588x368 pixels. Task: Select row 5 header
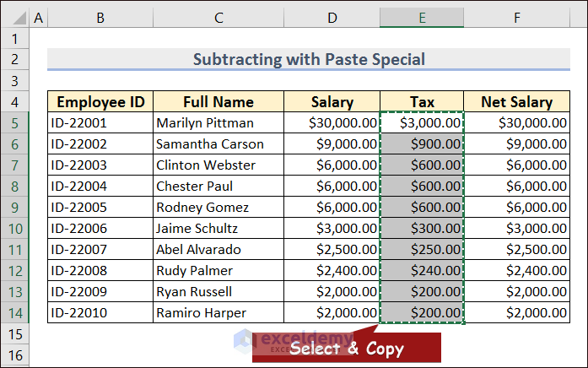click(14, 123)
